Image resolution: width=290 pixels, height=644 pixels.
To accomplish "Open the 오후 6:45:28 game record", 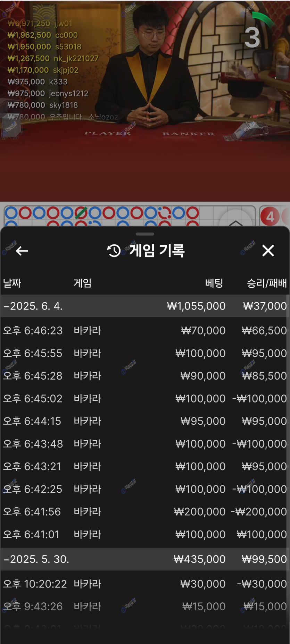I will (145, 376).
